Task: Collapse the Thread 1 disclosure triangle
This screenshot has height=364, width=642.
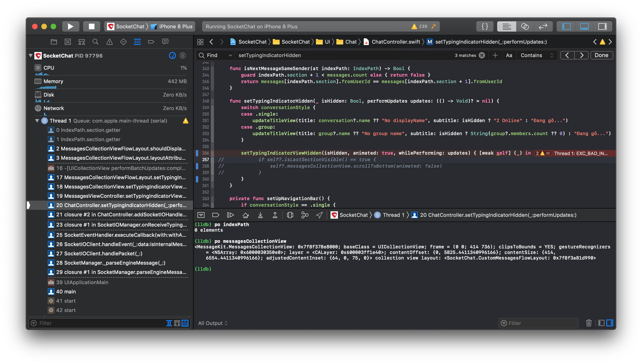Action: pyautogui.click(x=37, y=121)
